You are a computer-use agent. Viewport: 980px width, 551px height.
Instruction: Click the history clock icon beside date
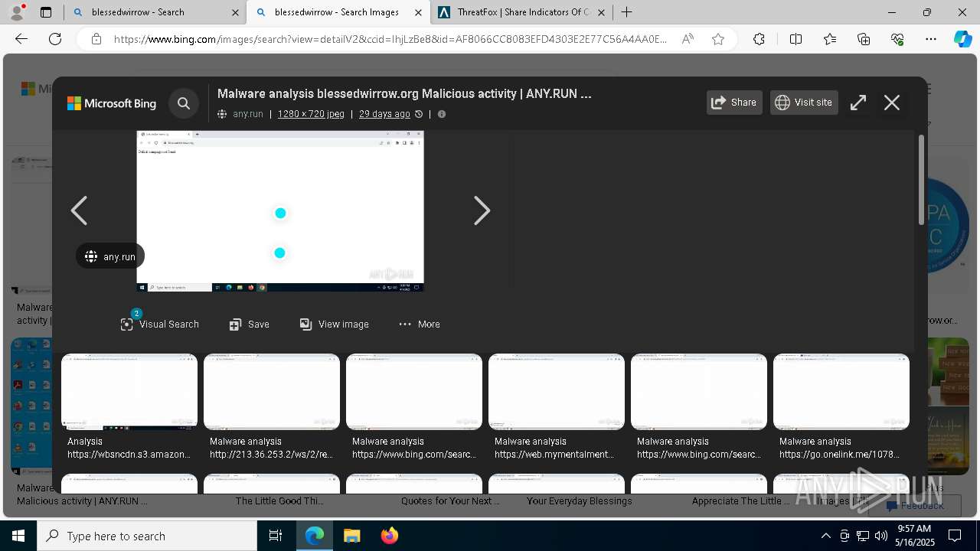419,114
